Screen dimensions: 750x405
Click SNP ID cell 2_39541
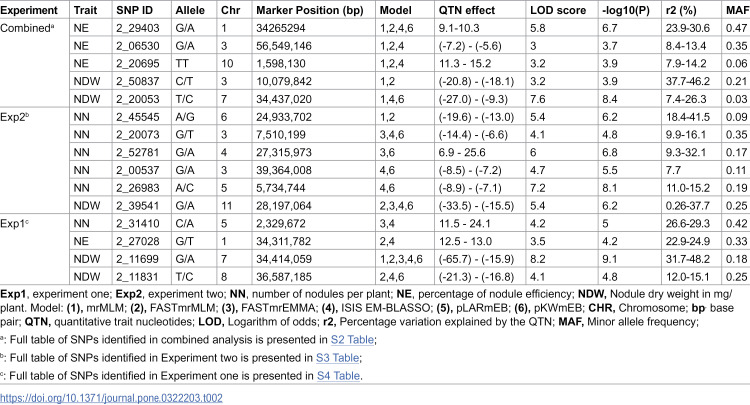[137, 206]
